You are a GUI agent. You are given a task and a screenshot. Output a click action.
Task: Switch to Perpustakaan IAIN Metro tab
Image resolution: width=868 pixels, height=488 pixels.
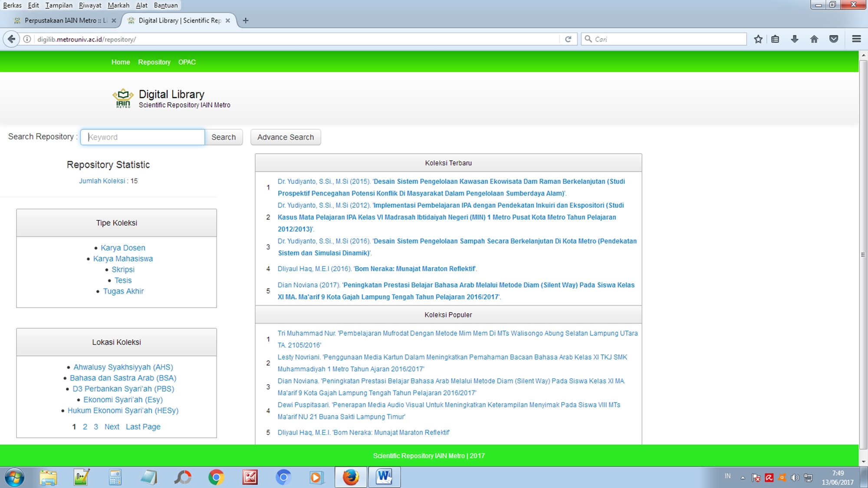pos(61,20)
